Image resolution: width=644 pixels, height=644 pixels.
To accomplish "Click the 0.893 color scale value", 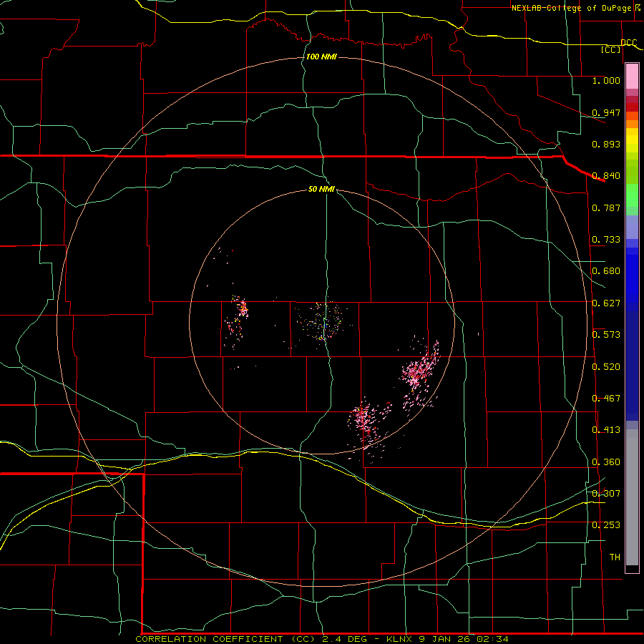I will point(606,144).
